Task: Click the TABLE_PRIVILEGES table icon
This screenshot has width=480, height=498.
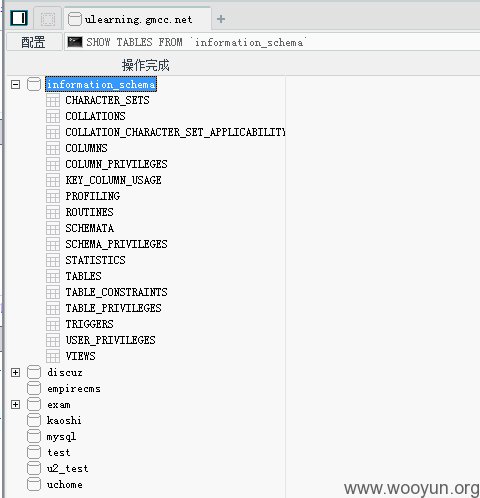Action: point(53,308)
